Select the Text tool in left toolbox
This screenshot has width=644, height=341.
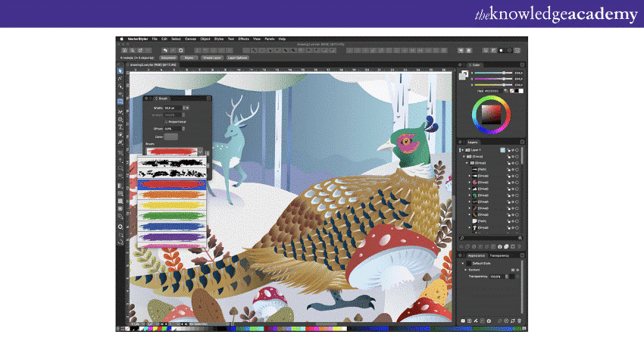point(120,127)
